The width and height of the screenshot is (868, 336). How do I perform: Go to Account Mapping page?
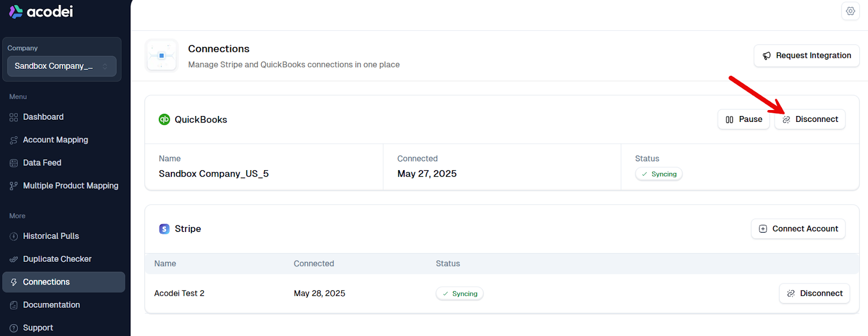click(55, 140)
